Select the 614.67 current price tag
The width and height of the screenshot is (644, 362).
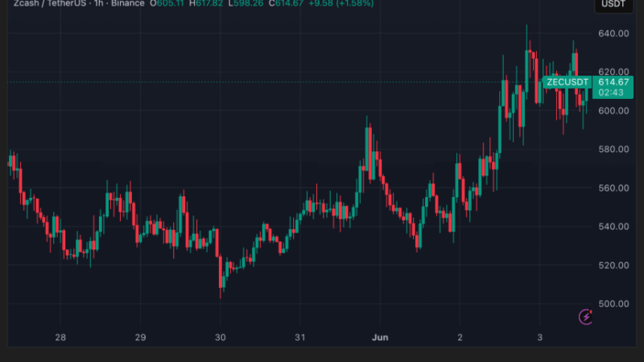pyautogui.click(x=613, y=82)
